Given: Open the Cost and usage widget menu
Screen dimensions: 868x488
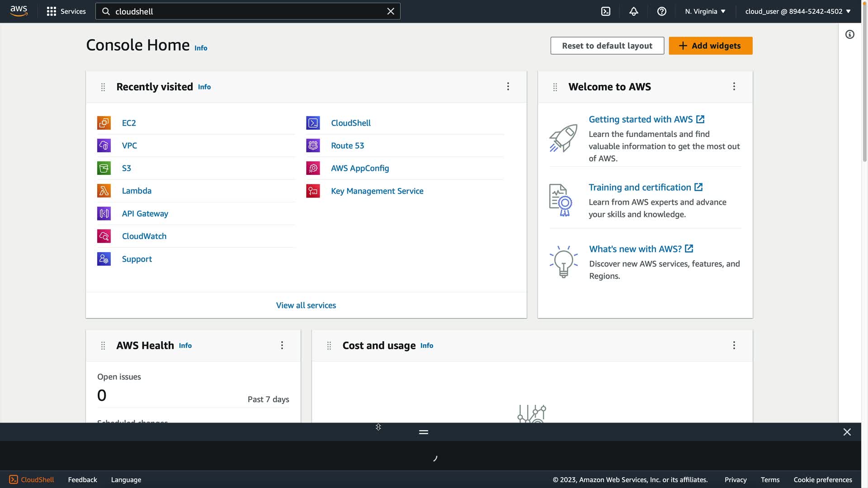Looking at the screenshot, I should tap(734, 345).
